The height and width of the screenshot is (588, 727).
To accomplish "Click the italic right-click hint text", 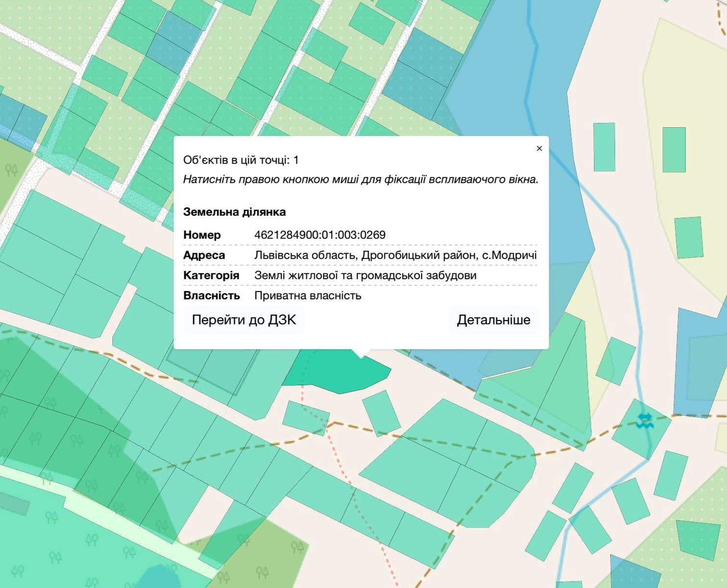I will tap(360, 180).
